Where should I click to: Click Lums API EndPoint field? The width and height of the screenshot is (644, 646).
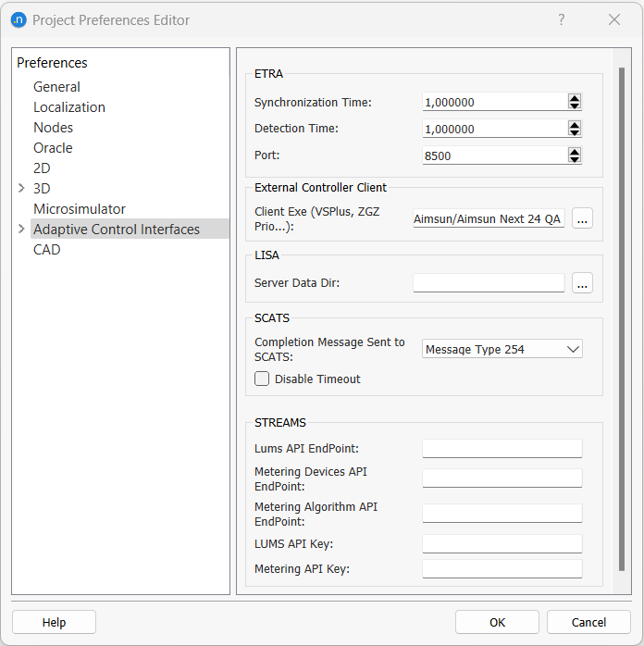502,448
